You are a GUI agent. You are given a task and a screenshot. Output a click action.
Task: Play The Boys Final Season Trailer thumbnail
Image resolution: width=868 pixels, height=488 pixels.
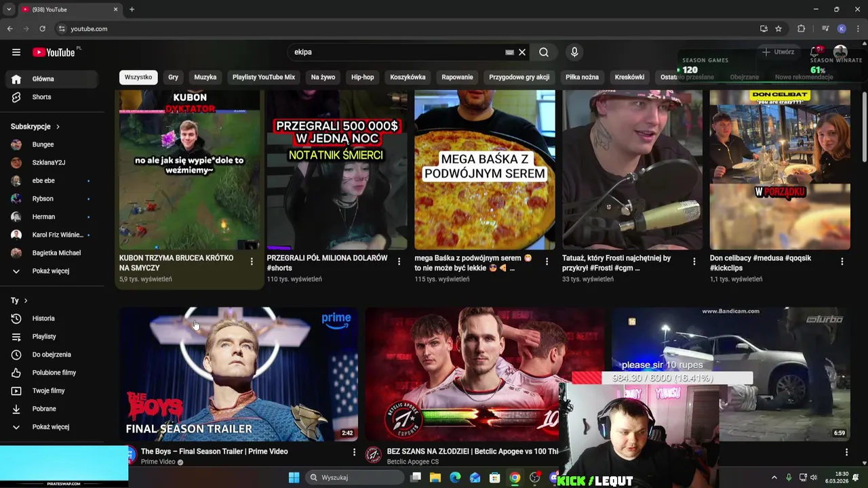pyautogui.click(x=239, y=374)
